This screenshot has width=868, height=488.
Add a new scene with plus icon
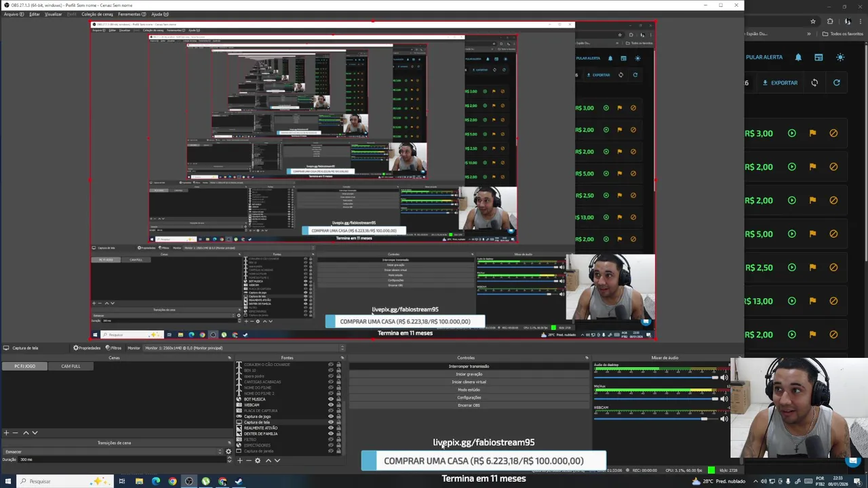coord(6,432)
